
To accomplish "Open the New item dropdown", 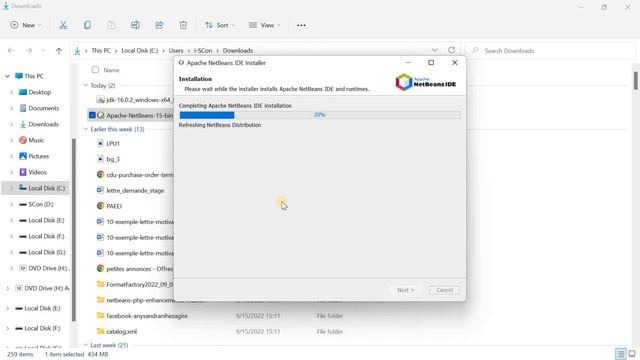I will [26, 25].
